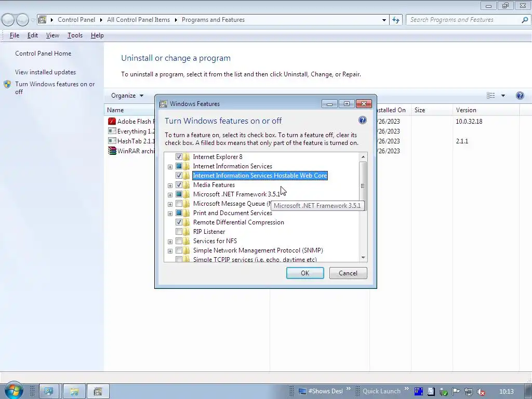The image size is (532, 399).
Task: Open Windows Features help question mark icon
Action: click(362, 120)
